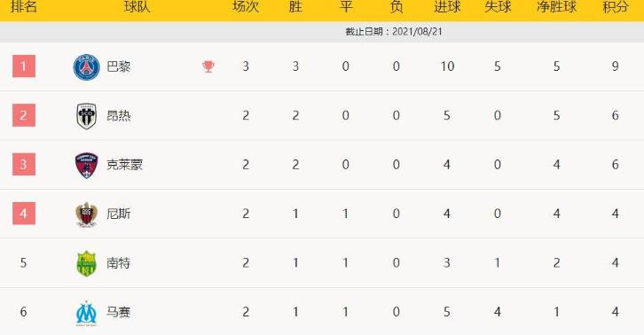Click the 截止日期 2021/08/21 date label
The width and height of the screenshot is (644, 335).
coord(394,32)
